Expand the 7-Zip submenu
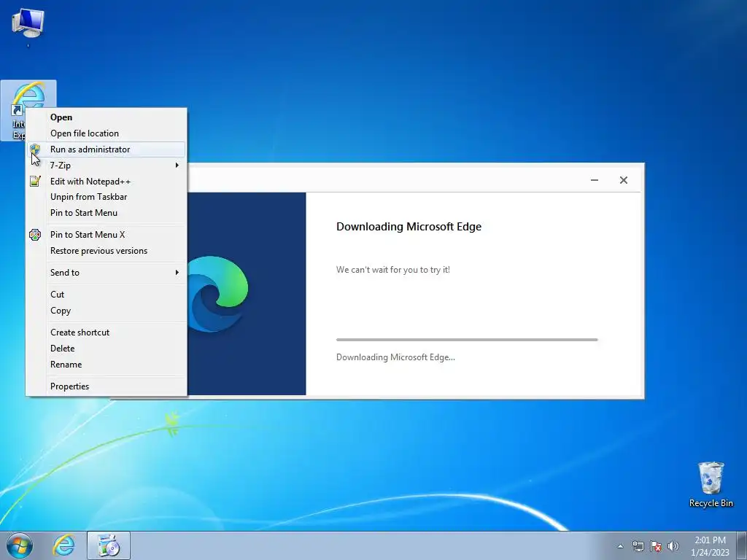This screenshot has width=747, height=560. (x=107, y=166)
